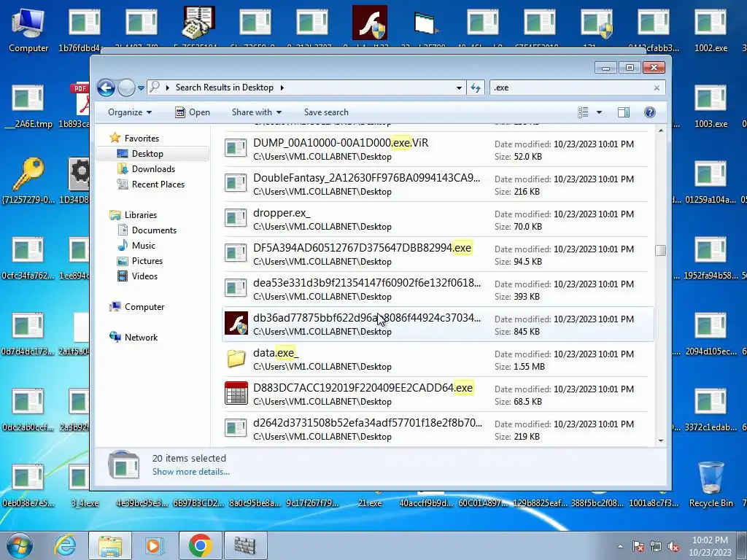747x560 pixels.
Task: Change view with the view icon
Action: (x=583, y=112)
